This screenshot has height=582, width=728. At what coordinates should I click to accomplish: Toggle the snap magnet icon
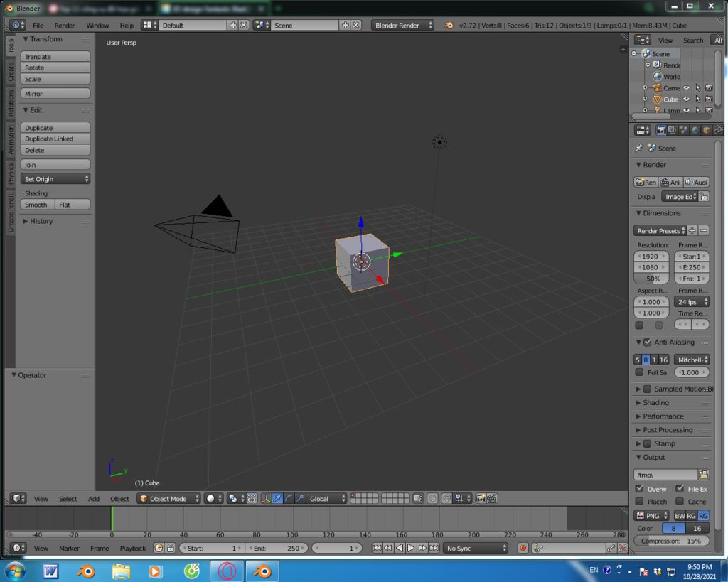pos(446,498)
